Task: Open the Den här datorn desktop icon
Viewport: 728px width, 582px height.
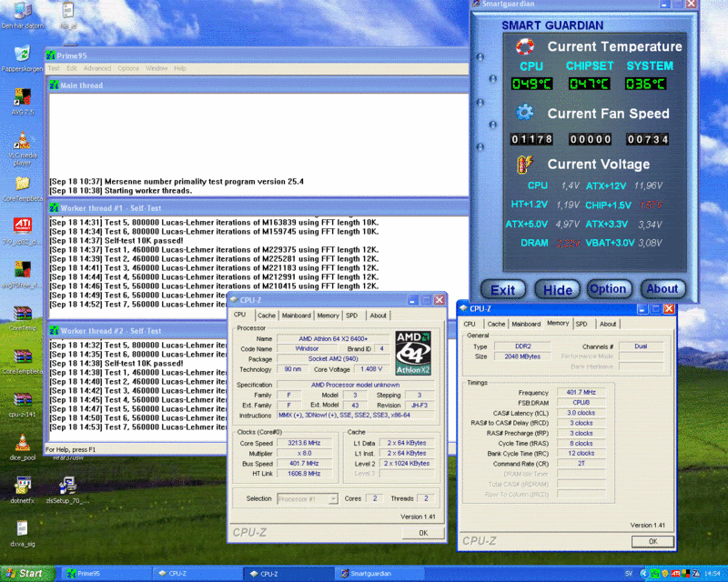Action: pos(22,11)
